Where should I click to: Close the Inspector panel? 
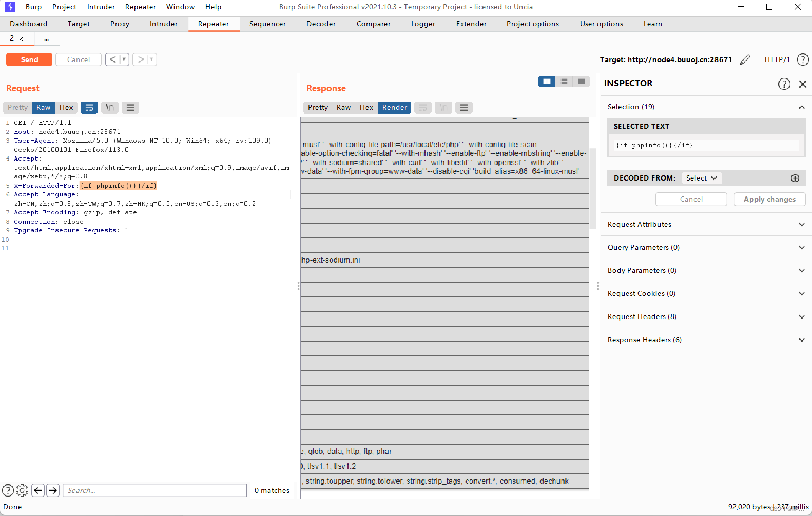coord(803,84)
